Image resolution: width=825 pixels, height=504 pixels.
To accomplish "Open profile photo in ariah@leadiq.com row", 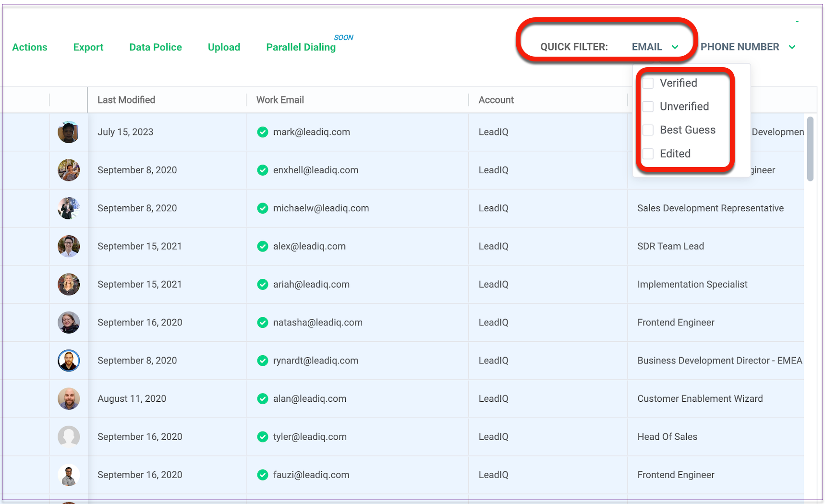I will point(69,284).
